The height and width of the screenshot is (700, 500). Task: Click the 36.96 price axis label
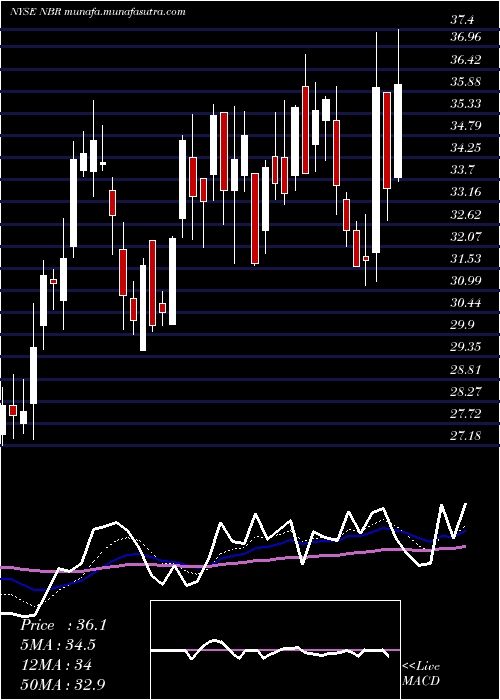pos(466,37)
